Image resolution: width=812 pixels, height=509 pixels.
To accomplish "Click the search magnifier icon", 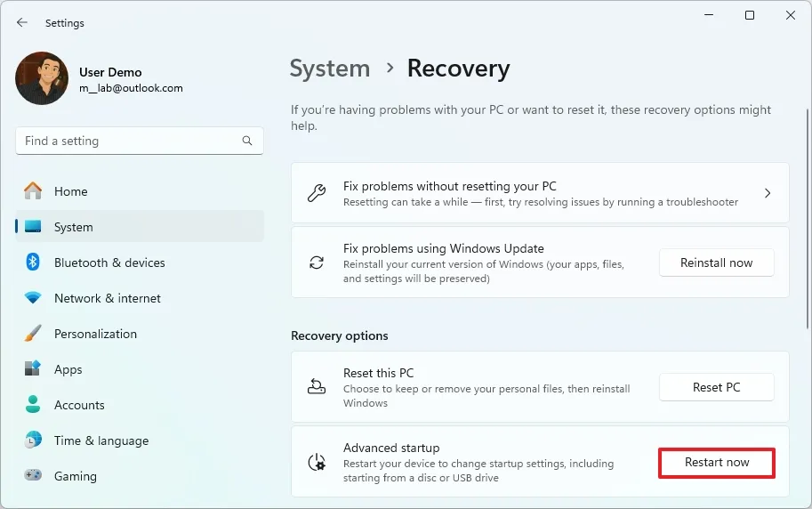I will point(247,141).
